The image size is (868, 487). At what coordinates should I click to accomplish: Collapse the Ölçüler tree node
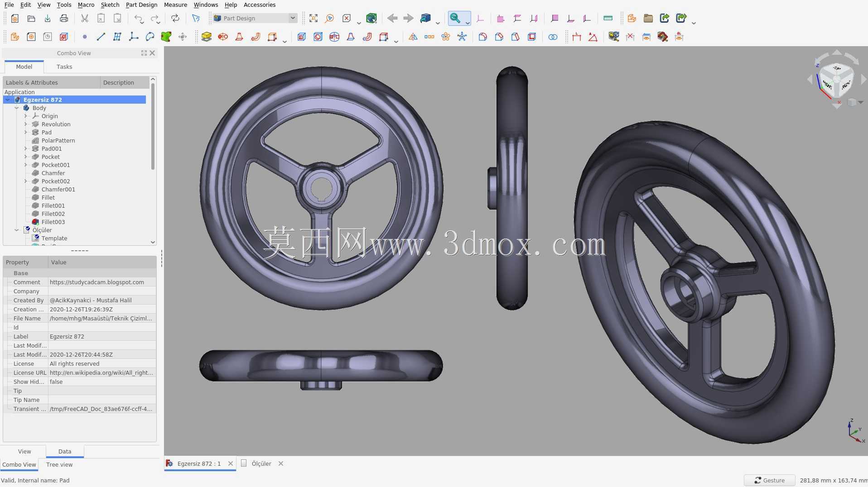pos(17,230)
